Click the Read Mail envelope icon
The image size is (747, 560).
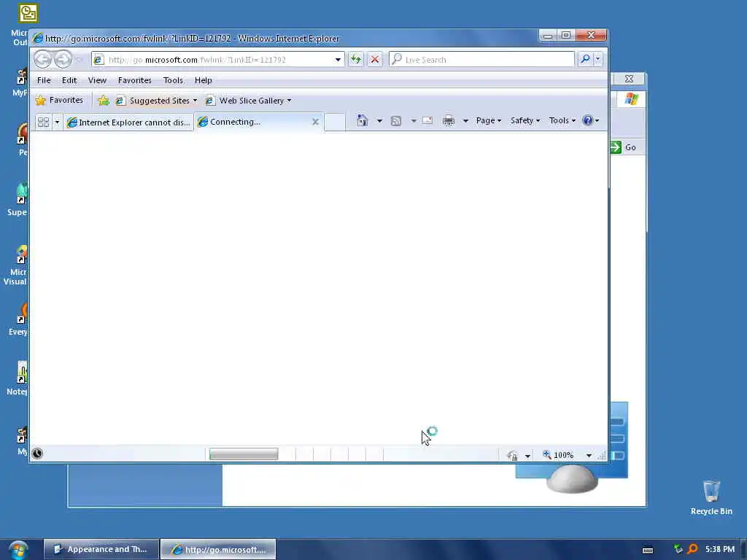tap(427, 120)
